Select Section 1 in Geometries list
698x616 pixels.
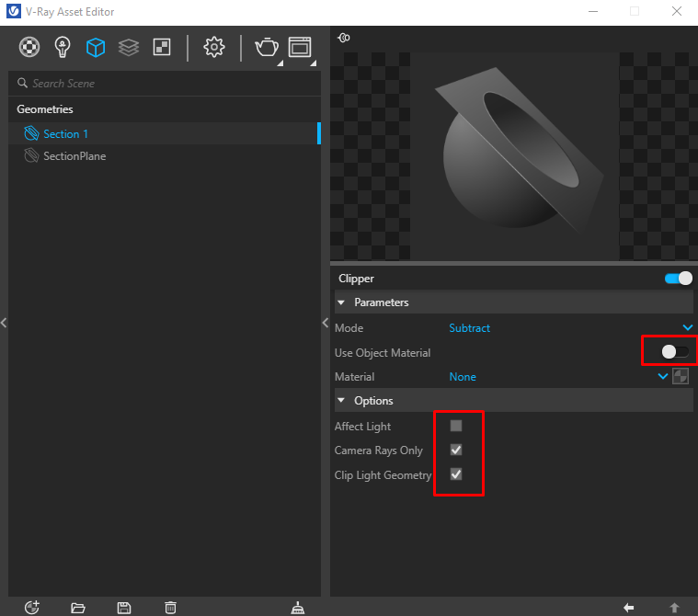click(165, 133)
